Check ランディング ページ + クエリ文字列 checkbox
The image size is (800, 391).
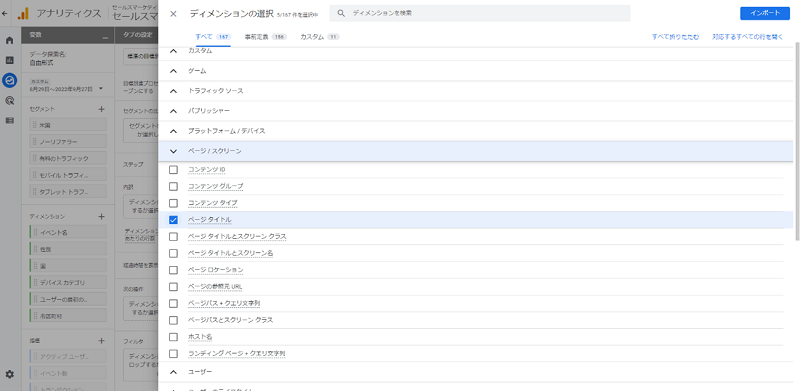tap(173, 353)
